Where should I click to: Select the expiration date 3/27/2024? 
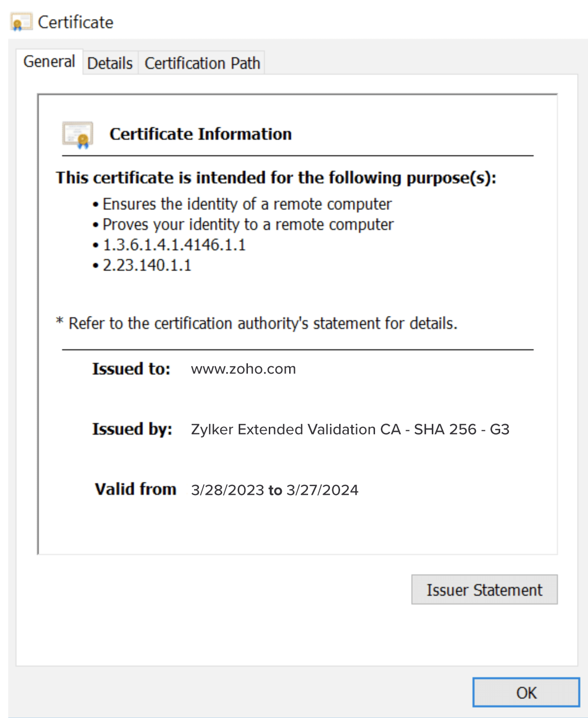(x=323, y=490)
